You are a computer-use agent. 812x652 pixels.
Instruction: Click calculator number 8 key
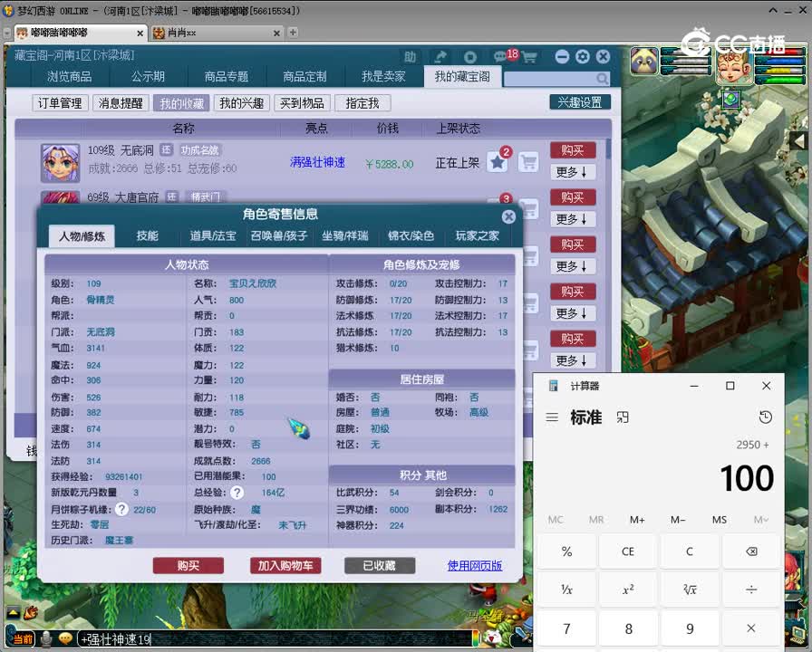click(628, 628)
